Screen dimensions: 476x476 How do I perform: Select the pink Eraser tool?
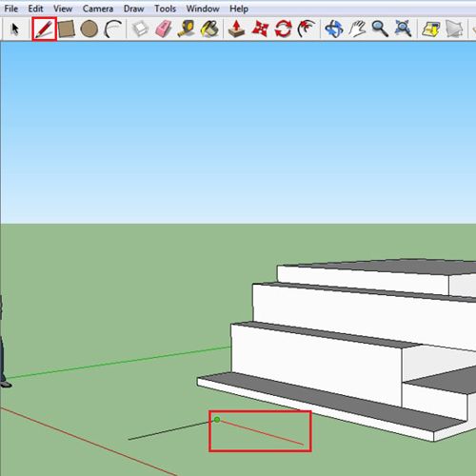point(164,29)
